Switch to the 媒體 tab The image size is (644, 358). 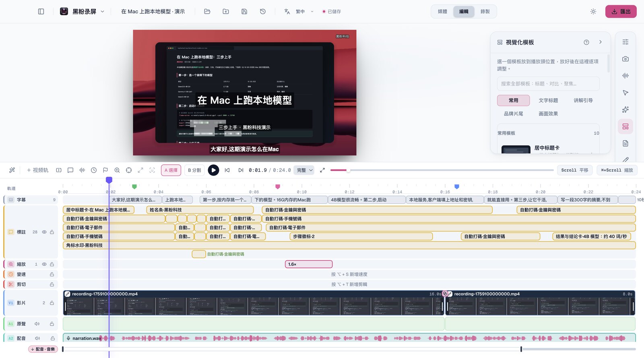coord(442,12)
